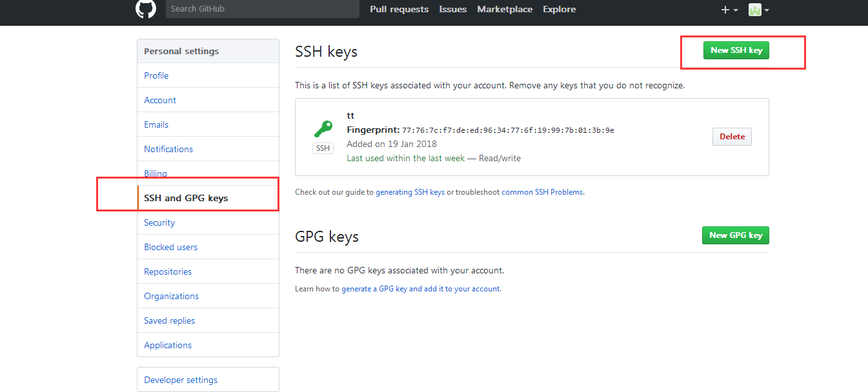
Task: Select Saved replies in settings sidebar
Action: click(208, 320)
